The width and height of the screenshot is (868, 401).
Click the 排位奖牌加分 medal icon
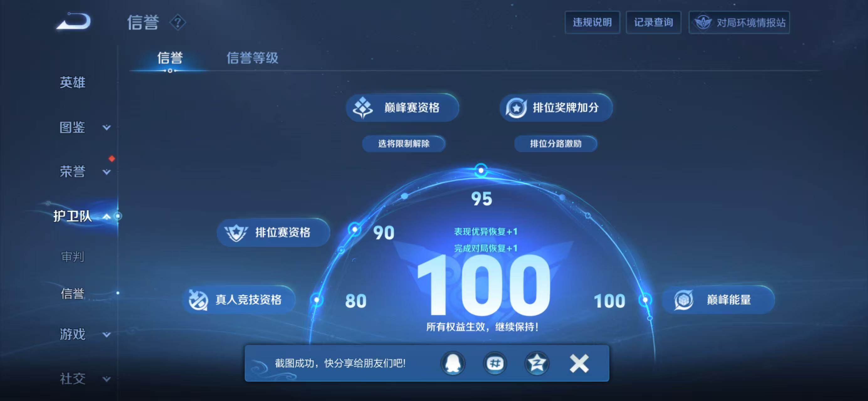pyautogui.click(x=516, y=108)
